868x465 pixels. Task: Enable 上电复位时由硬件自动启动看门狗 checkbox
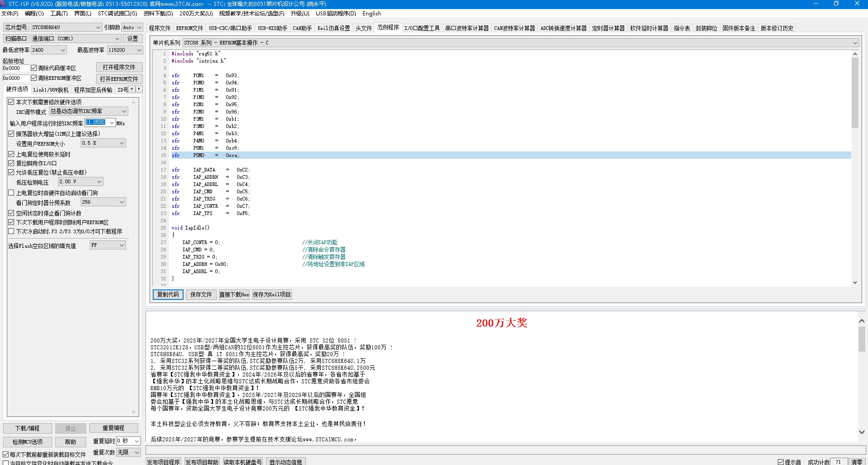(11, 192)
